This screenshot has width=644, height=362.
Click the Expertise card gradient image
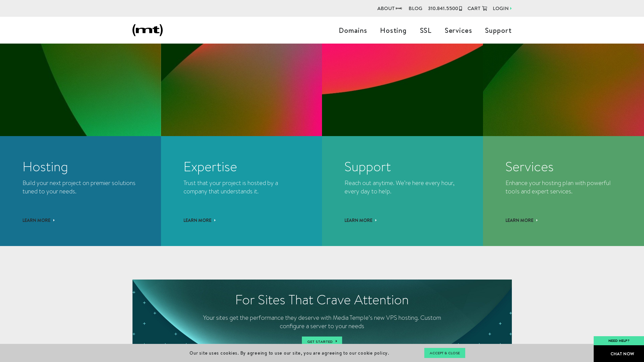[x=241, y=90]
